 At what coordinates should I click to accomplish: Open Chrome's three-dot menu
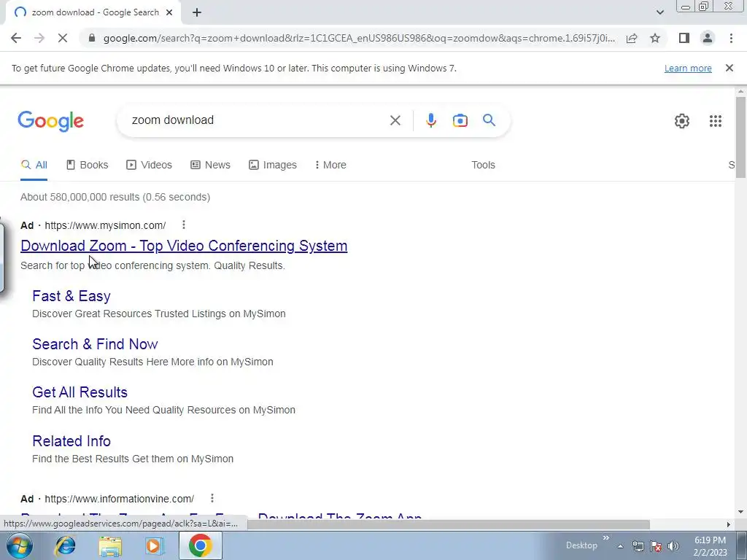[731, 38]
